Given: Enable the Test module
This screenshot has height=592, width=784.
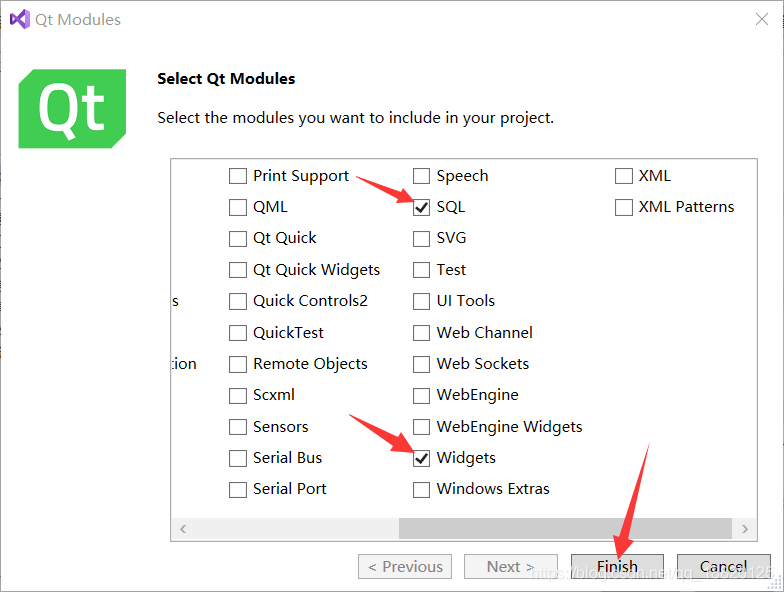Looking at the screenshot, I should tap(421, 270).
